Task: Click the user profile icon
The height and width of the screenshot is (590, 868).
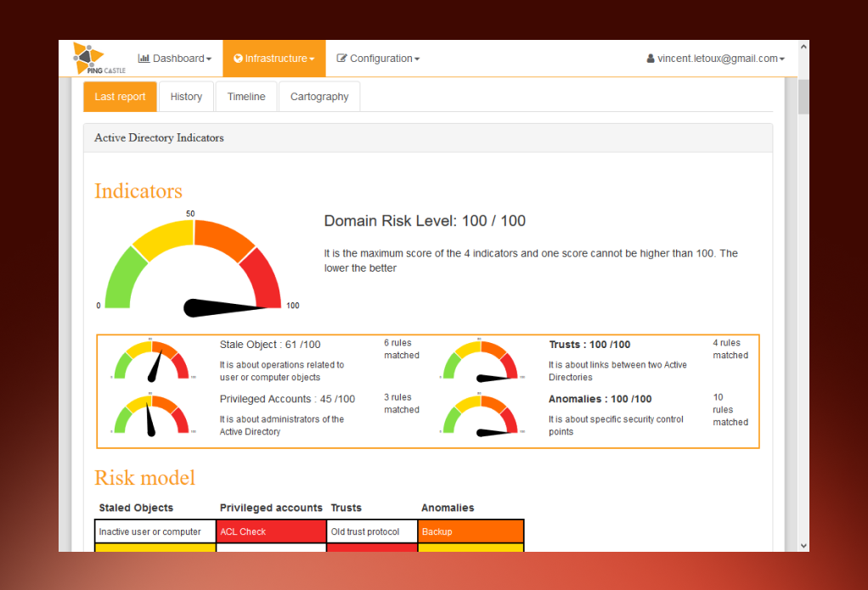Action: tap(651, 58)
